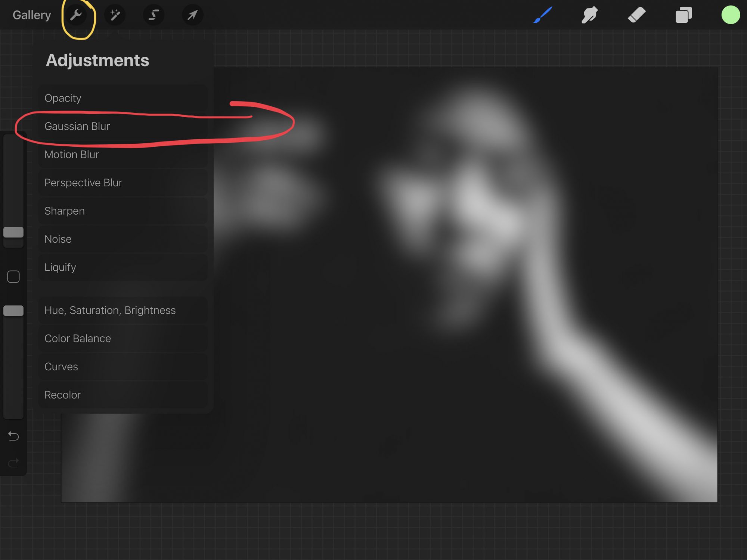Select the Smudge finger tool

pos(589,15)
